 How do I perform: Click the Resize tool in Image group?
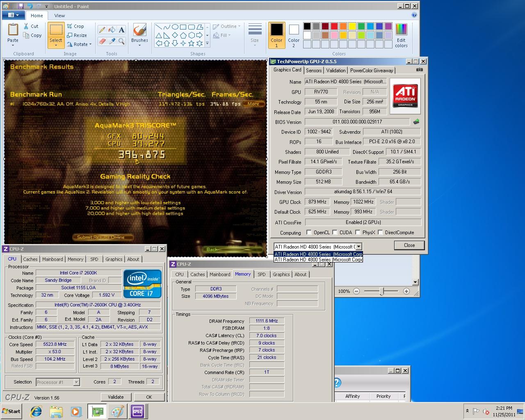(77, 35)
